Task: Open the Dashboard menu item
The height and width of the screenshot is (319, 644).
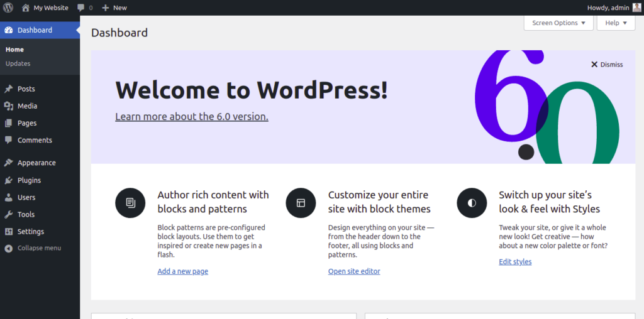Action: coord(40,30)
